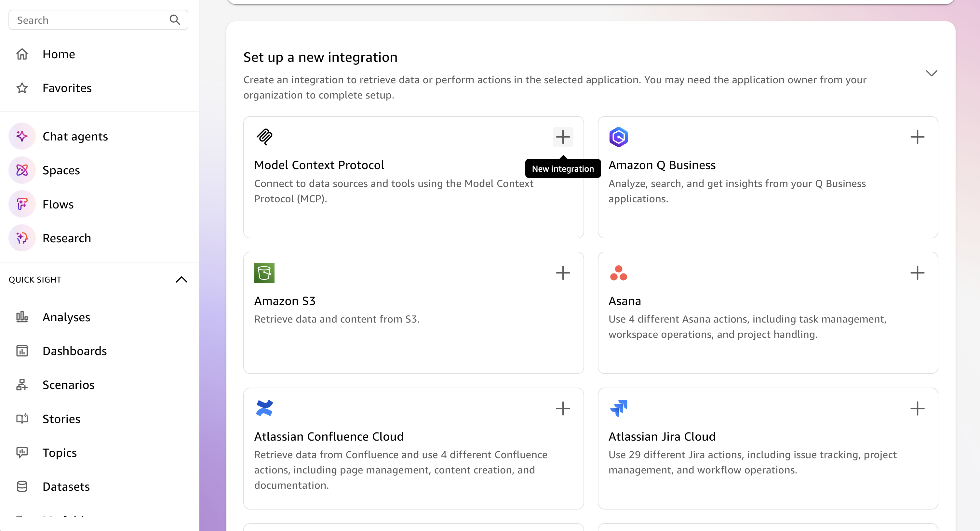
Task: Open the Flows section
Action: coord(58,204)
